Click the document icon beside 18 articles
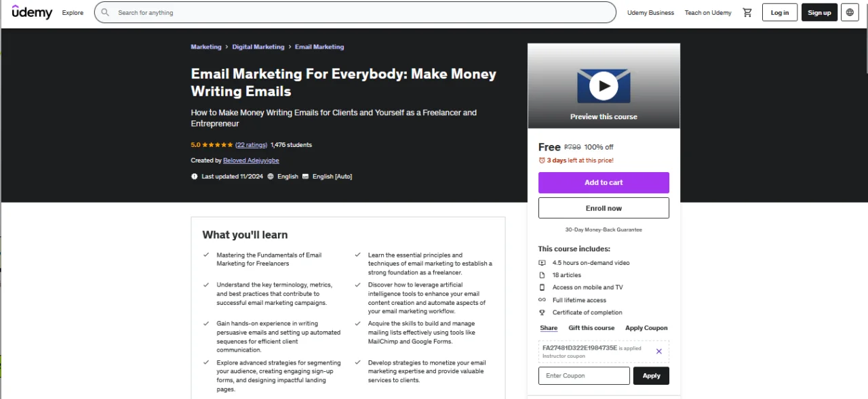Screen dimensions: 868x399 [542, 275]
